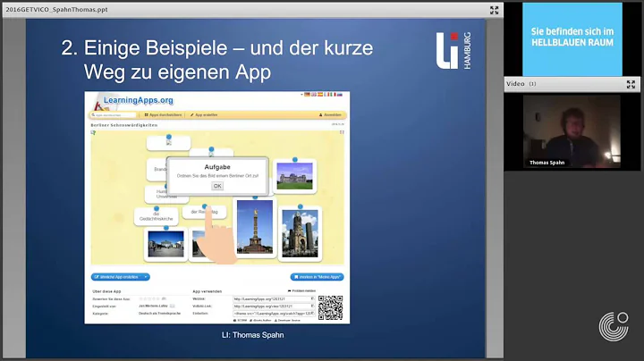Click the pin marker on the Reichstag photo
644x361 pixels.
(295, 160)
